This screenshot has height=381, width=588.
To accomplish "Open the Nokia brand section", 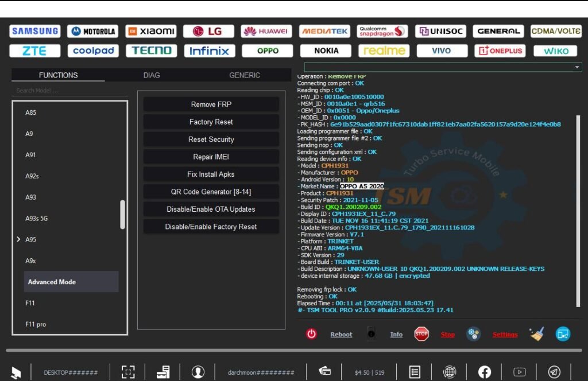I will pyautogui.click(x=326, y=50).
